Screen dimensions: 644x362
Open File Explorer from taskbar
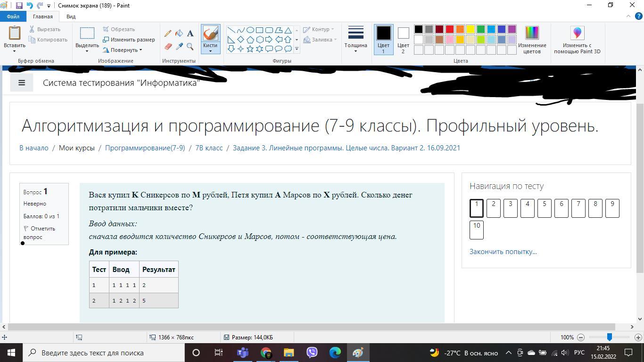[x=289, y=353]
